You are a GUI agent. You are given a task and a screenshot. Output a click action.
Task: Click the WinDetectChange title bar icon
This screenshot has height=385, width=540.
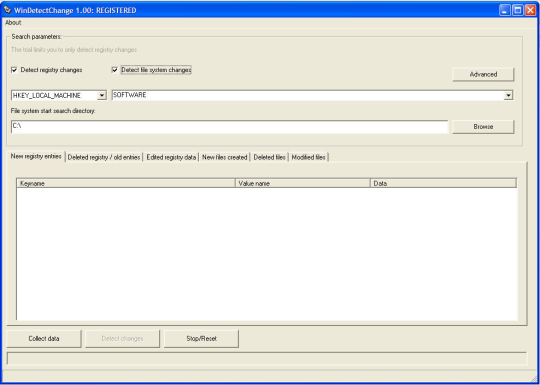[x=7, y=10]
